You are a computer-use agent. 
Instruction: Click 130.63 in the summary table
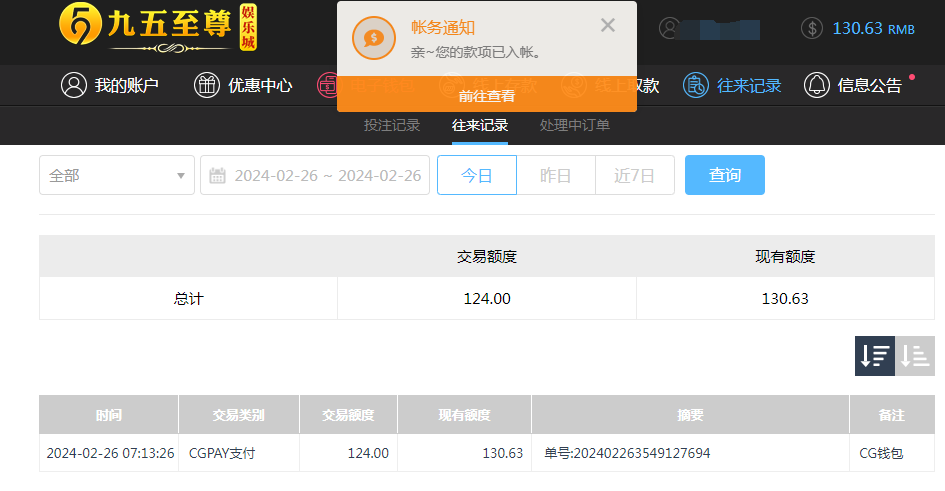[785, 298]
